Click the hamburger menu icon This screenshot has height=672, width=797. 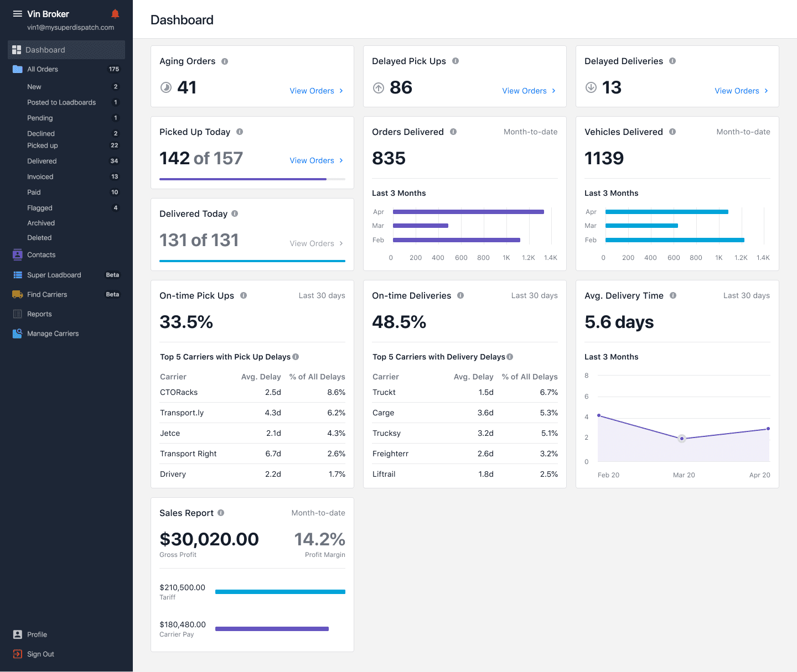18,14
